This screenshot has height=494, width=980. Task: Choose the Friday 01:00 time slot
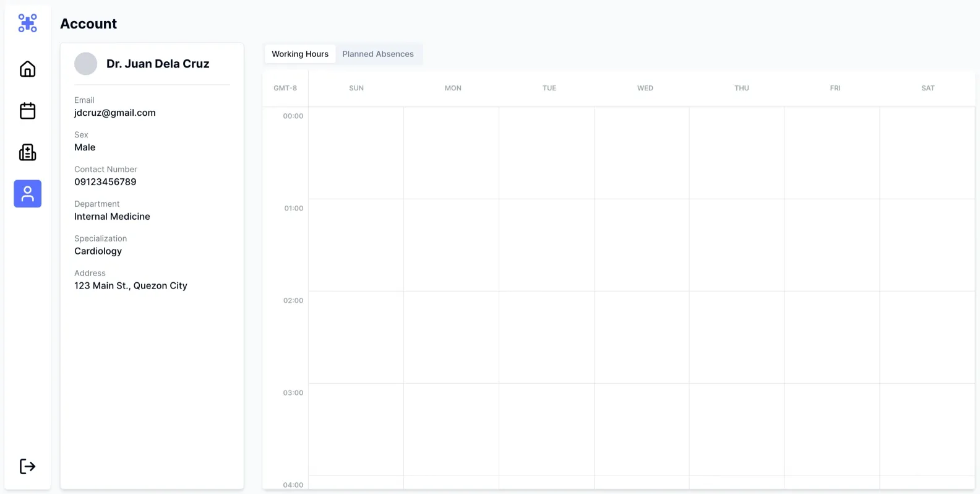coord(832,245)
